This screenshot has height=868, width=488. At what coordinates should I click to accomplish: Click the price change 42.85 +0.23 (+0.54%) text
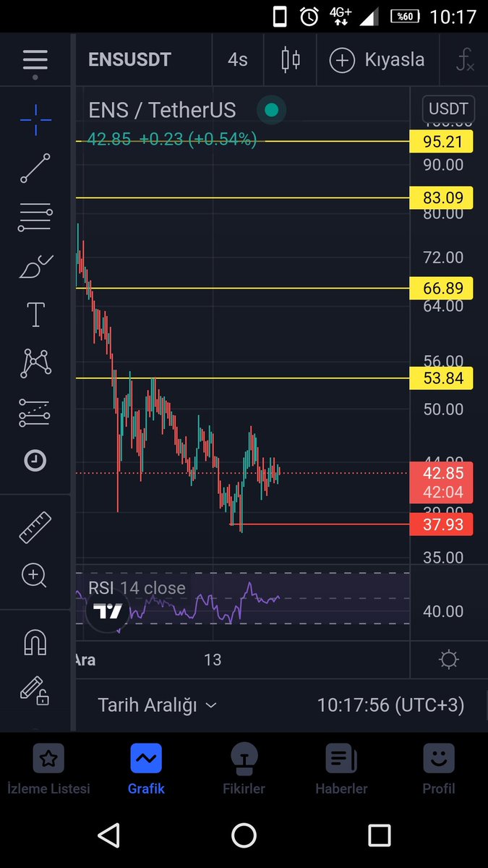click(x=172, y=140)
